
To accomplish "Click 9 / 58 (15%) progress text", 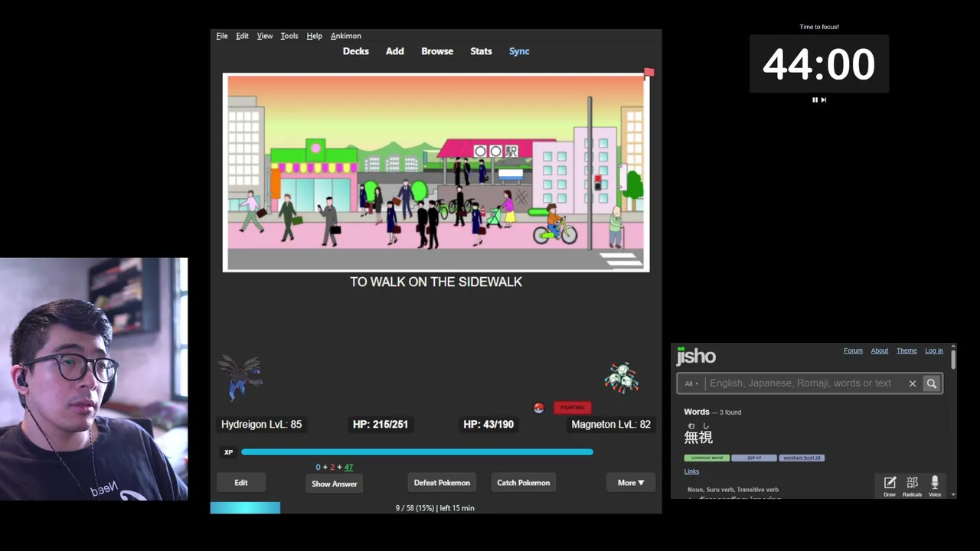I will tap(415, 508).
